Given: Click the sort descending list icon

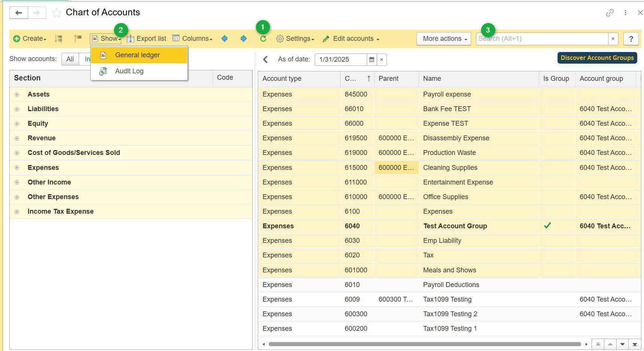Looking at the screenshot, I should (58, 39).
